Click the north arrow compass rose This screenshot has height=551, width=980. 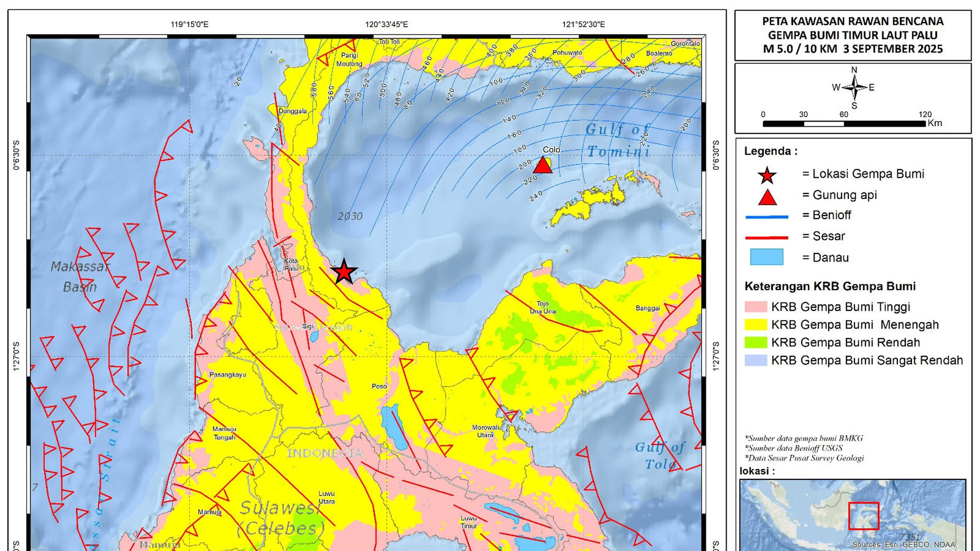(x=854, y=88)
